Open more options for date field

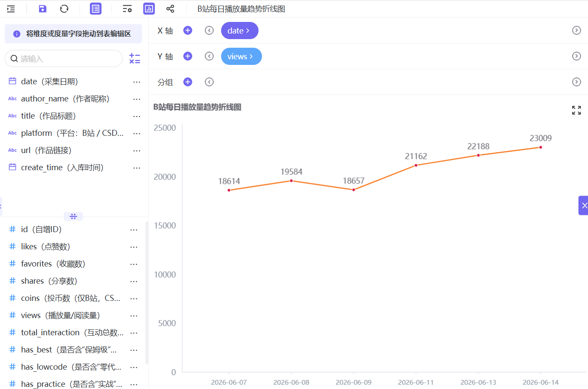137,82
